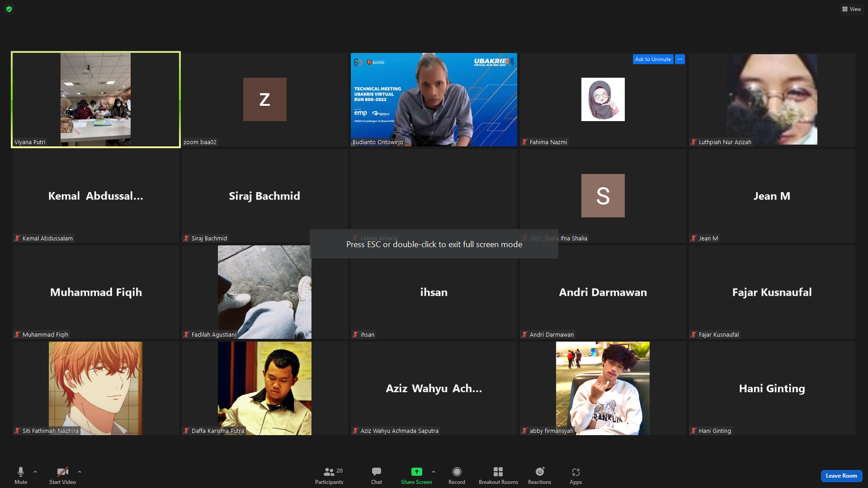Select Daffa Karisma Putra's photo tile
The width and height of the screenshot is (868, 488).
(264, 388)
